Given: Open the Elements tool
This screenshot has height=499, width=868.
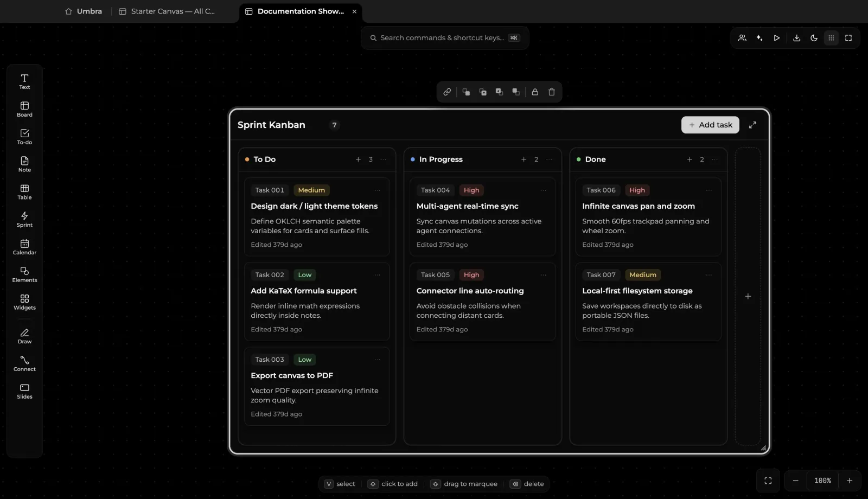Looking at the screenshot, I should click(x=24, y=274).
